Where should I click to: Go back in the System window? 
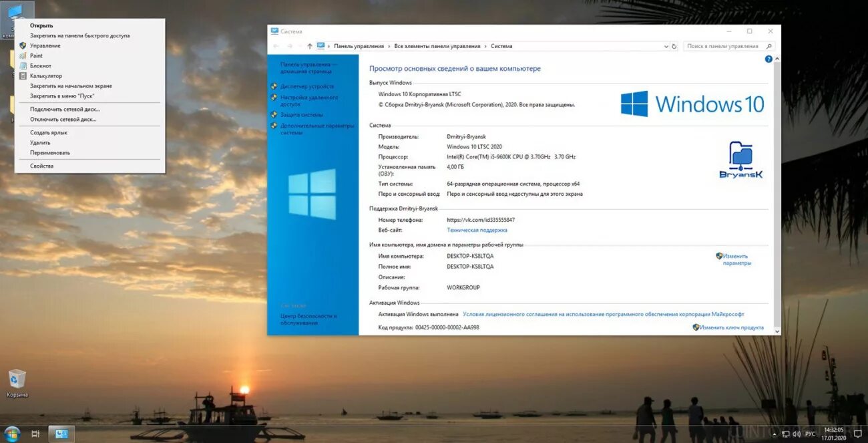pos(276,46)
